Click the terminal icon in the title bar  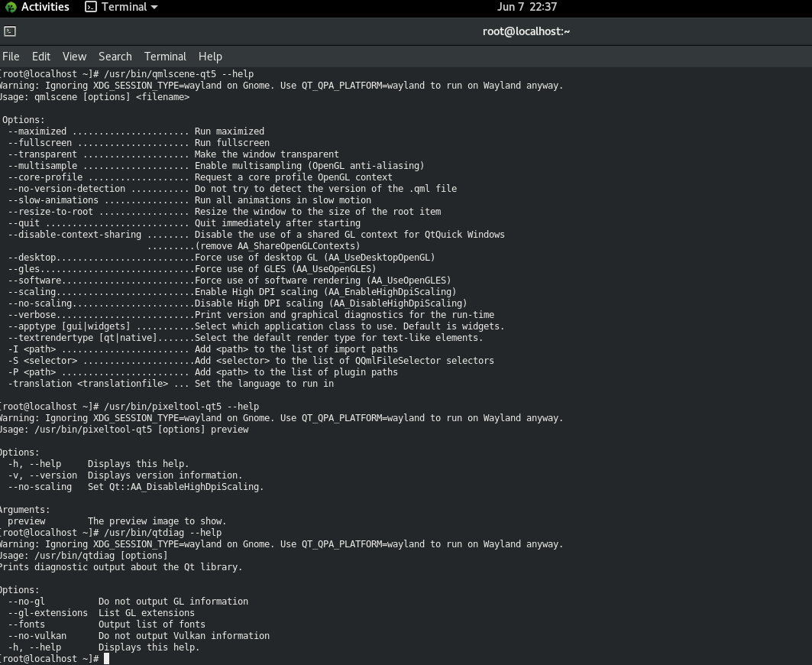(10, 31)
